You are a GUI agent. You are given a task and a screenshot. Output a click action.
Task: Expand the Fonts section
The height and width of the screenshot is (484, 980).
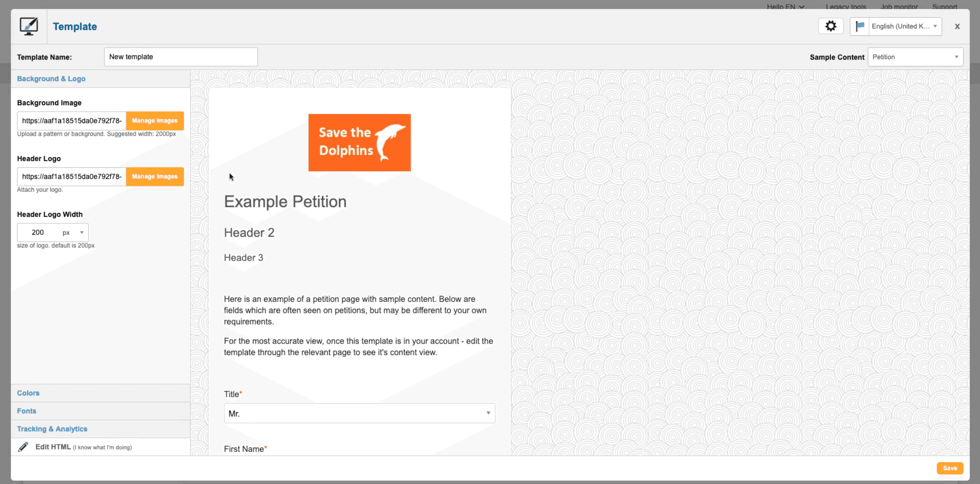[x=27, y=411]
